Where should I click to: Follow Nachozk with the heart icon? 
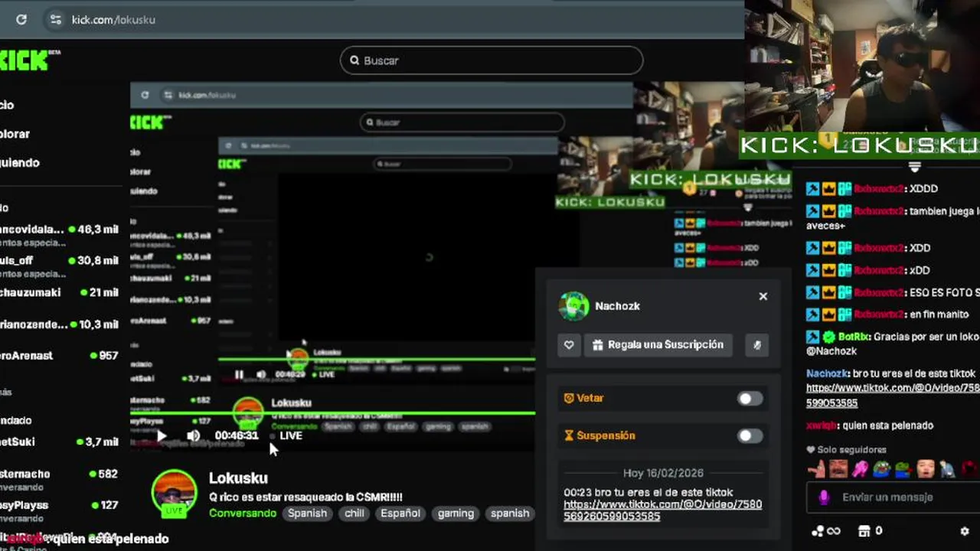point(569,345)
